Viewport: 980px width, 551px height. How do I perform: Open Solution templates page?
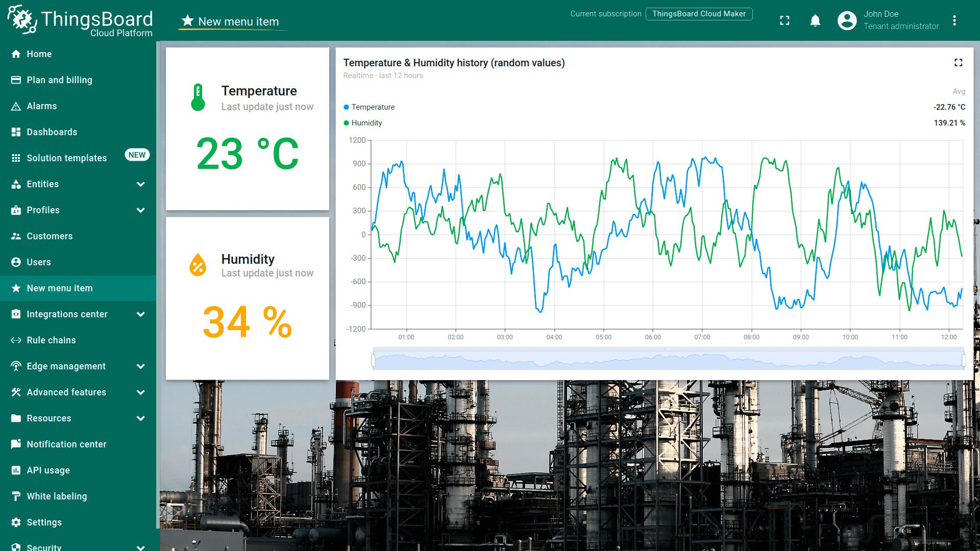pos(66,158)
